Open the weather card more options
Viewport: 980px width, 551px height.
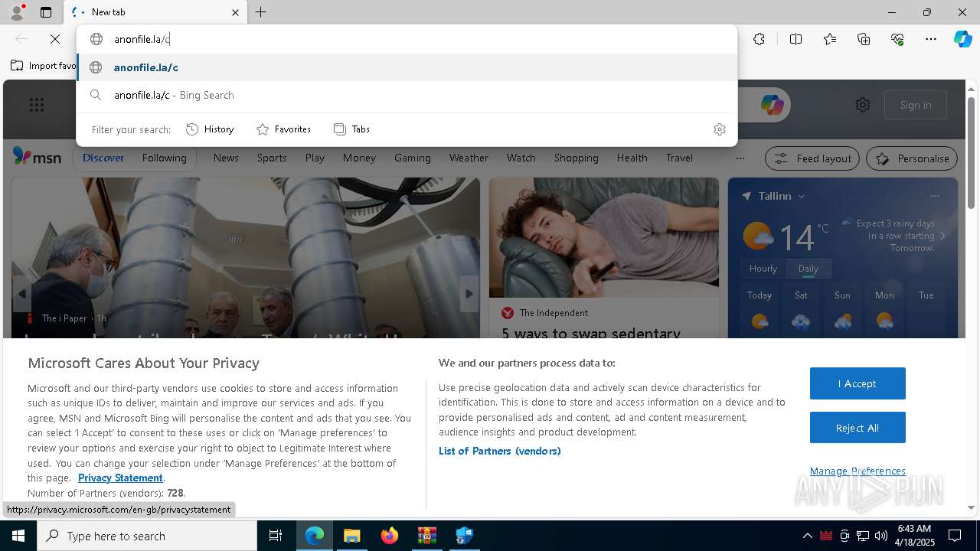coord(935,196)
